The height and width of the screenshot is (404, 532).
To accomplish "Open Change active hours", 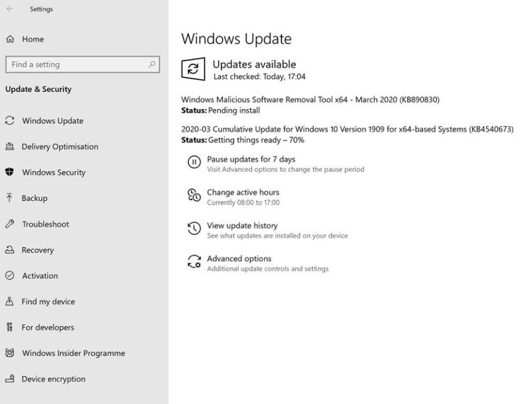I will click(243, 192).
